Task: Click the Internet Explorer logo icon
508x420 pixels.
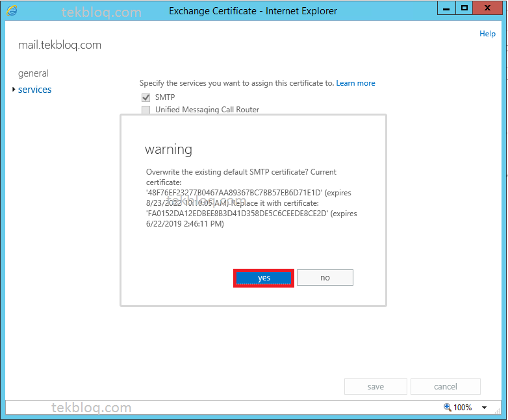Action: pyautogui.click(x=12, y=11)
